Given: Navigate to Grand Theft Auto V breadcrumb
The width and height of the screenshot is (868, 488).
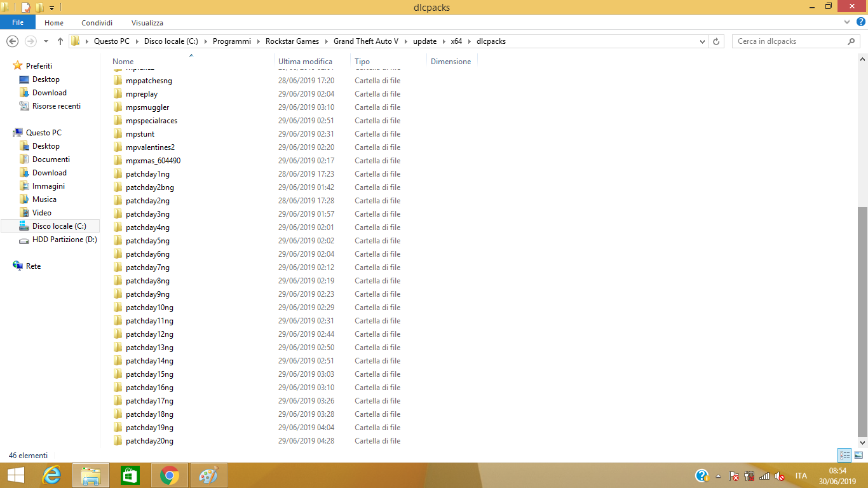Looking at the screenshot, I should click(366, 41).
